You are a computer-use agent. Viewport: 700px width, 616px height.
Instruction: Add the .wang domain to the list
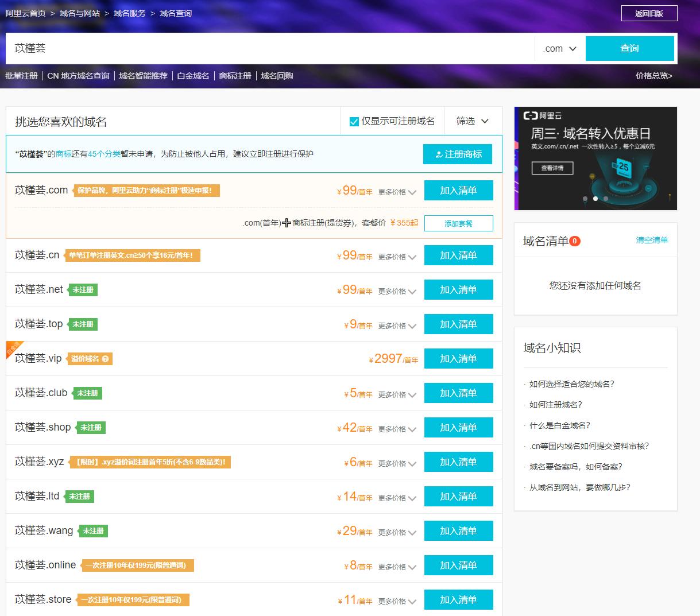458,531
